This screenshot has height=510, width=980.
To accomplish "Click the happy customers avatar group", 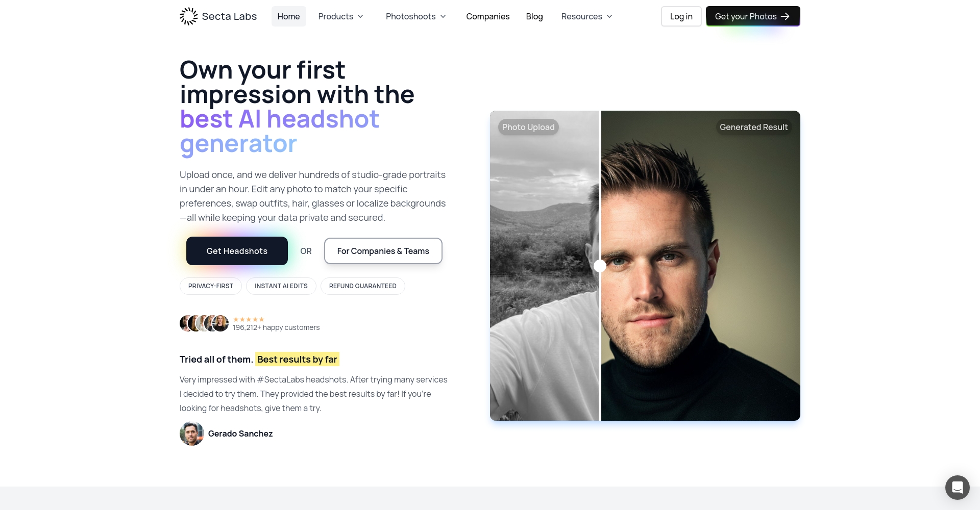I will pyautogui.click(x=204, y=323).
